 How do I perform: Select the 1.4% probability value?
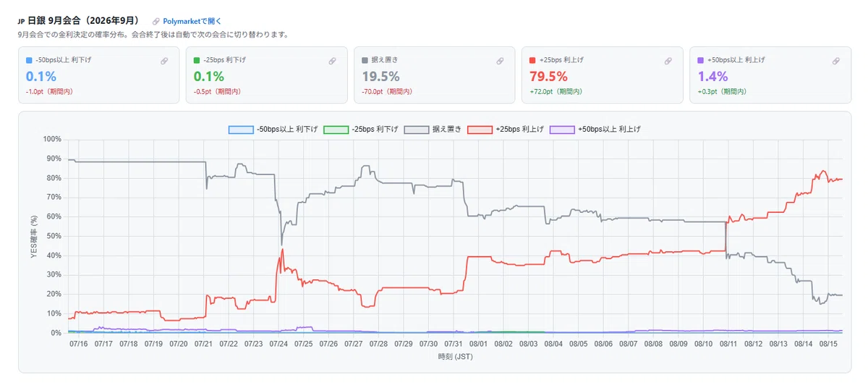pos(712,76)
